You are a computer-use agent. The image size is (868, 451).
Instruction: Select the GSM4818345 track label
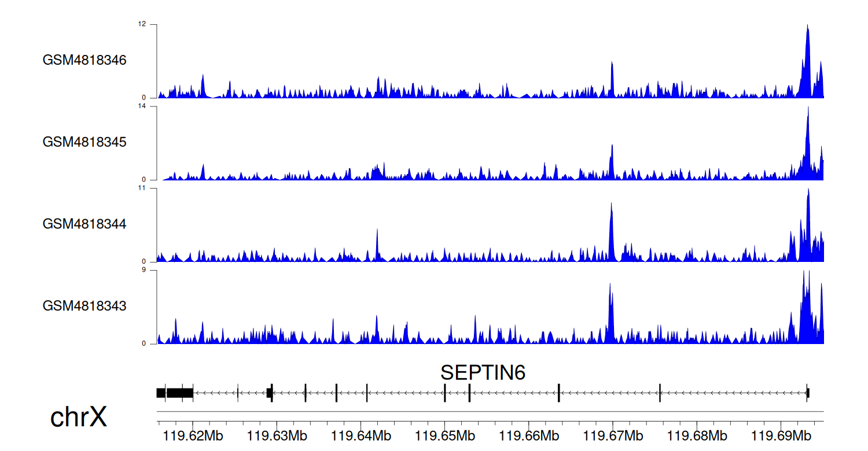point(84,142)
